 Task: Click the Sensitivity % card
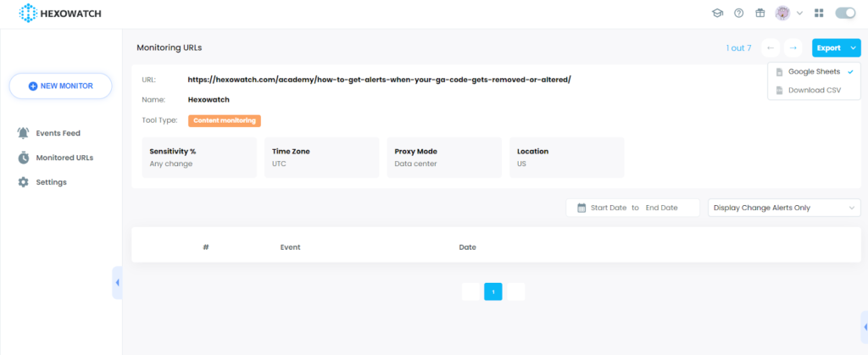(x=199, y=158)
